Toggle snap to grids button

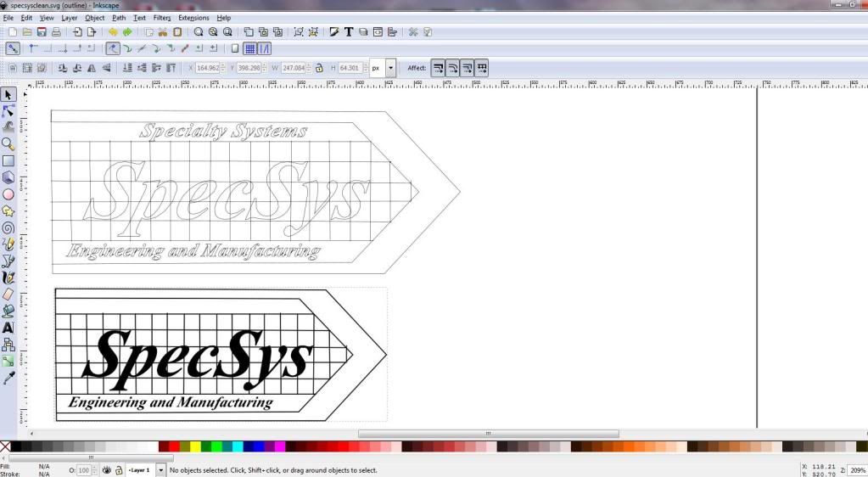250,48
